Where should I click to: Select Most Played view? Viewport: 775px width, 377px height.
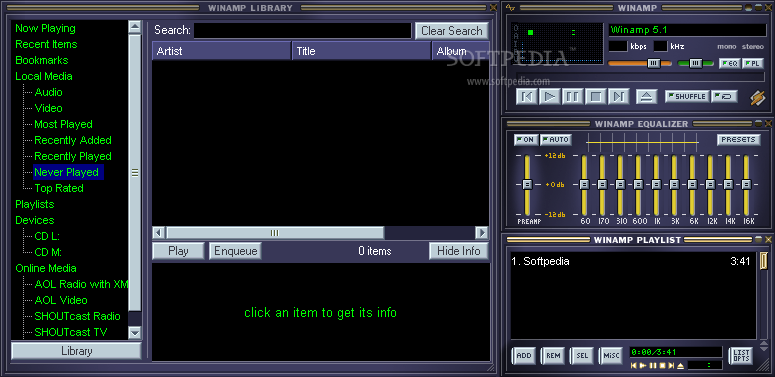click(63, 125)
